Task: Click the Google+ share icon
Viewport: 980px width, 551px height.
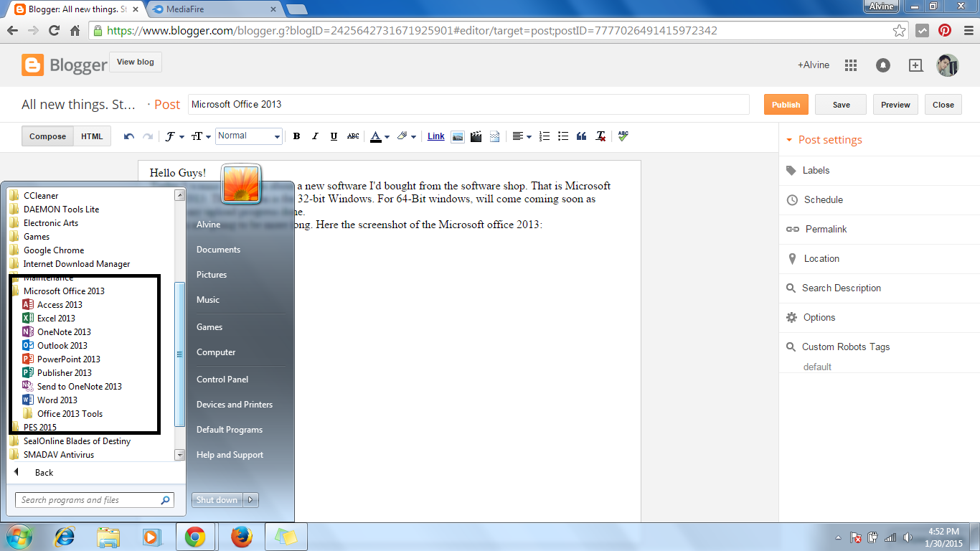Action: [915, 65]
